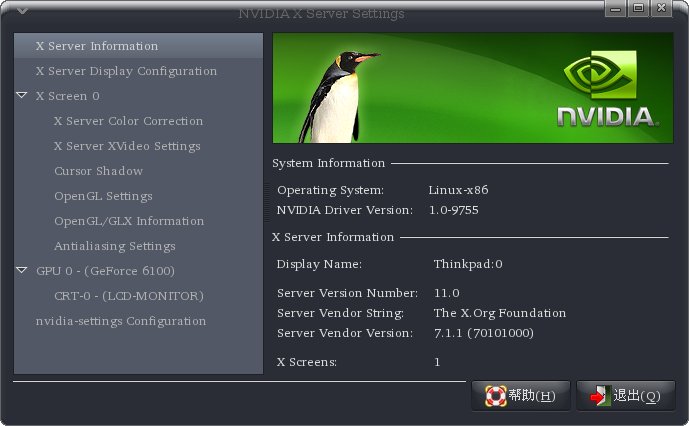Collapse the GPU 0 tree arrow
This screenshot has width=689, height=426.
(22, 270)
